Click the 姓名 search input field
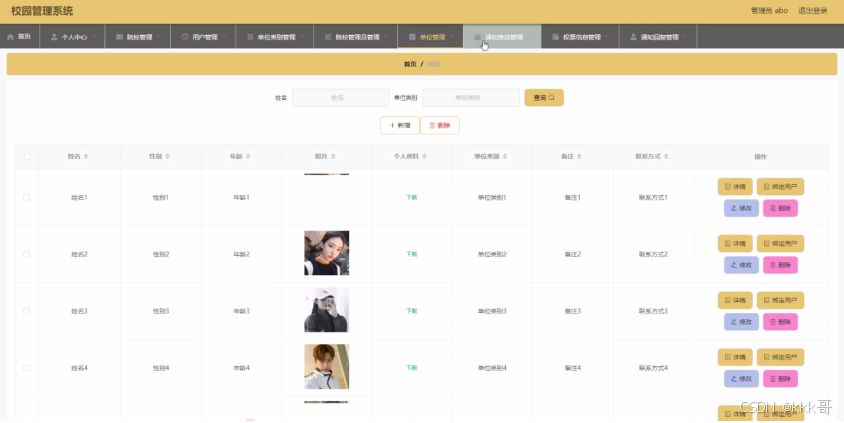The image size is (844, 423). (341, 98)
